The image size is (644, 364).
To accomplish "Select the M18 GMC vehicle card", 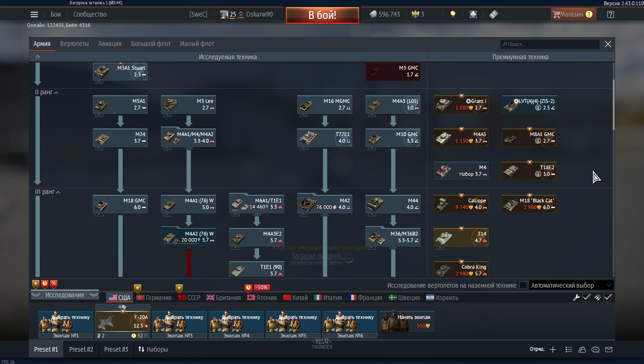I will coord(120,204).
